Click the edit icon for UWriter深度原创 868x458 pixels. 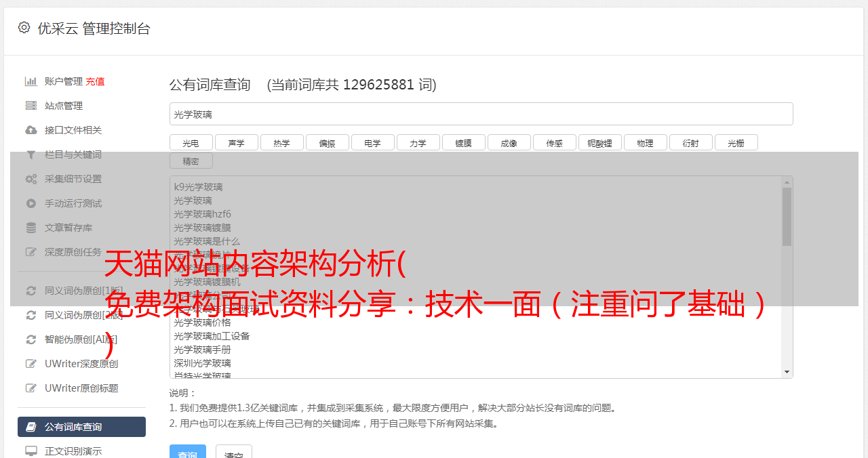tap(31, 364)
